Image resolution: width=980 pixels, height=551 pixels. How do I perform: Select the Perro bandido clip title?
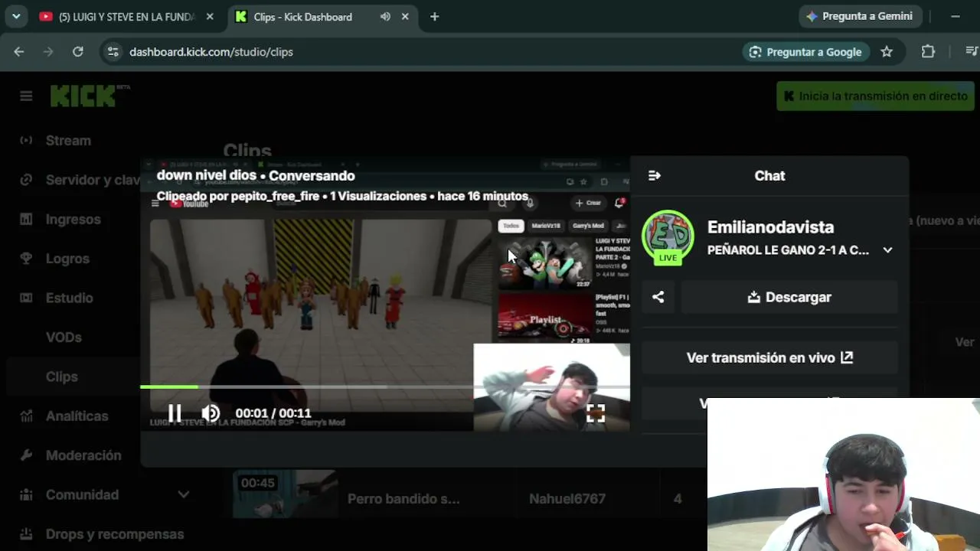pos(403,499)
